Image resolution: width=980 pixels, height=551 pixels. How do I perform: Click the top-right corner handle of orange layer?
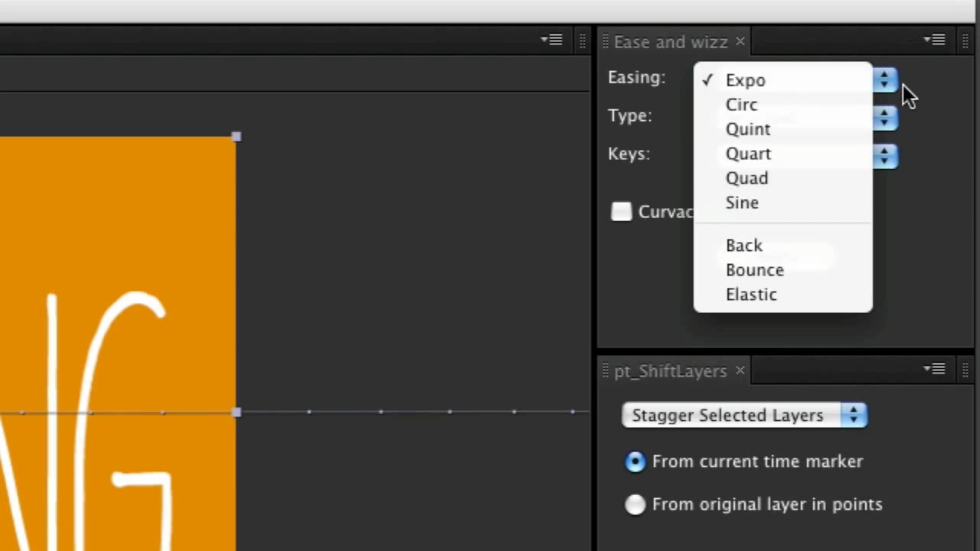pos(236,137)
